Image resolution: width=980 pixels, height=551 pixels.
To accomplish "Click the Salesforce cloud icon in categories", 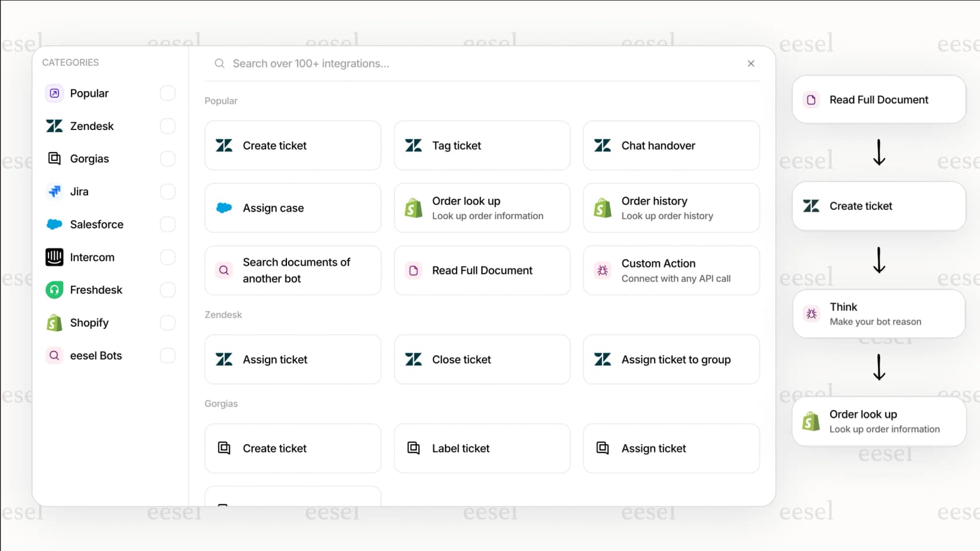I will click(54, 224).
